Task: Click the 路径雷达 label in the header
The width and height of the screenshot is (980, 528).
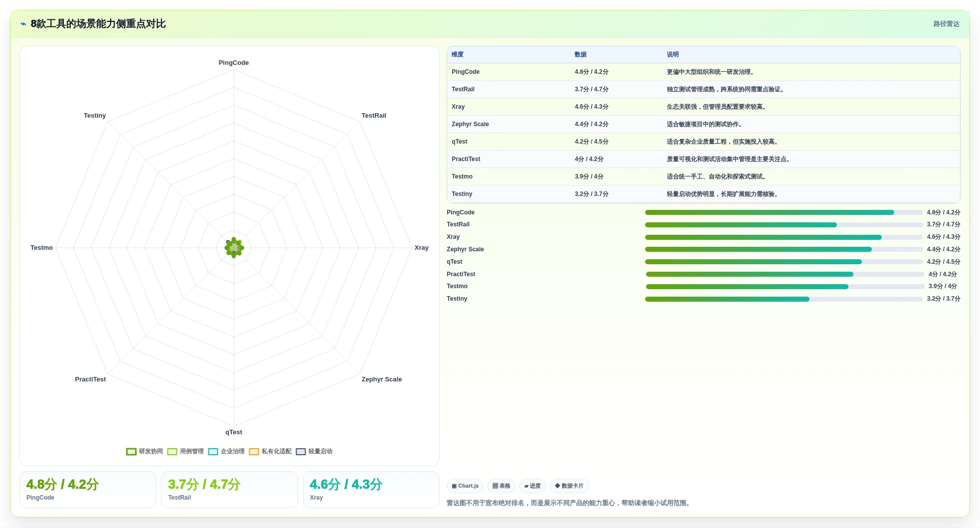Action: point(946,24)
